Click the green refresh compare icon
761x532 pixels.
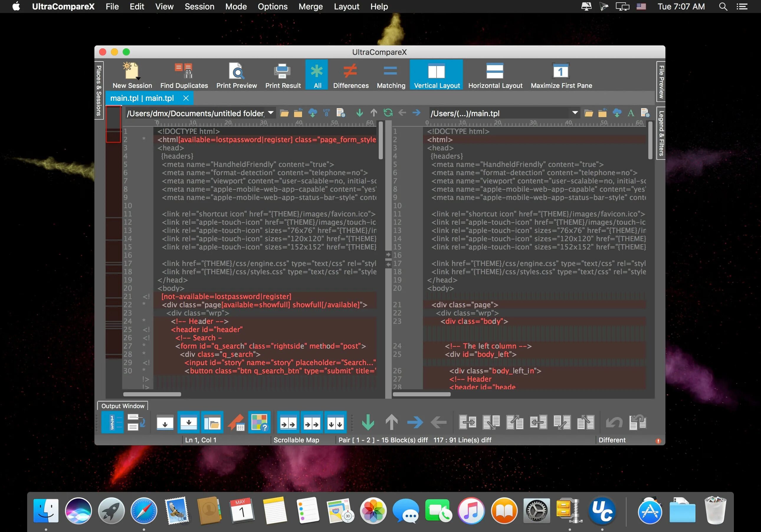point(388,113)
